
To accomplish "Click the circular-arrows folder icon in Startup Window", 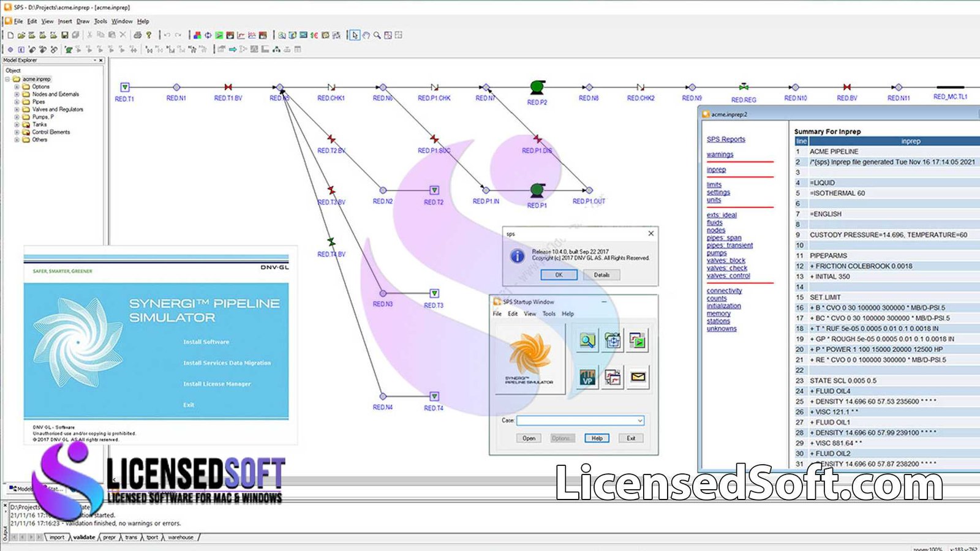I will click(612, 341).
